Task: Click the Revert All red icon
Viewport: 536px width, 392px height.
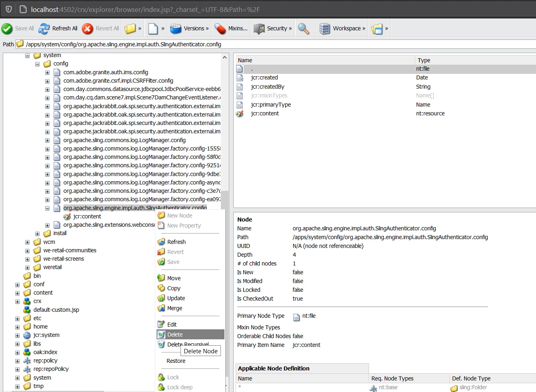Action: pos(87,28)
